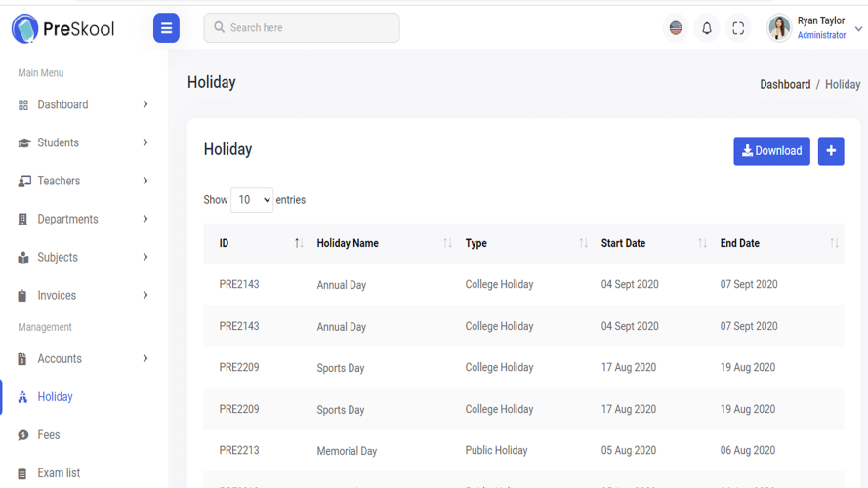This screenshot has width=868, height=488.
Task: Click the Dashboard grid icon in sidebar
Action: 22,105
